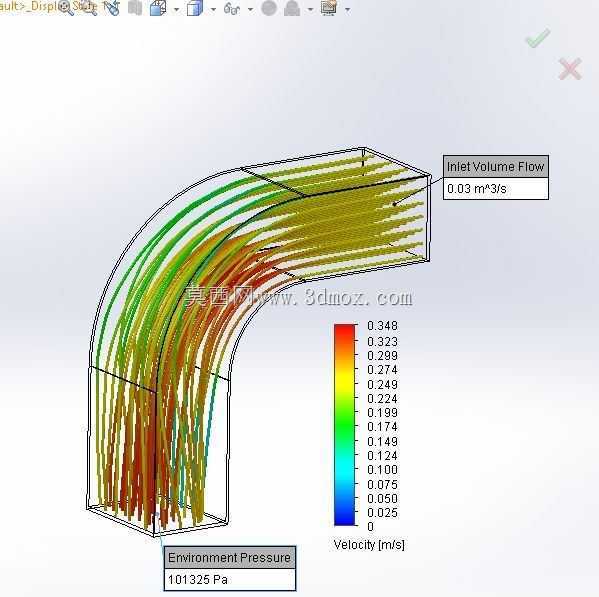Viewport: 599px width, 597px height.
Task: Select the Environment Pressure callout header
Action: pos(230,558)
